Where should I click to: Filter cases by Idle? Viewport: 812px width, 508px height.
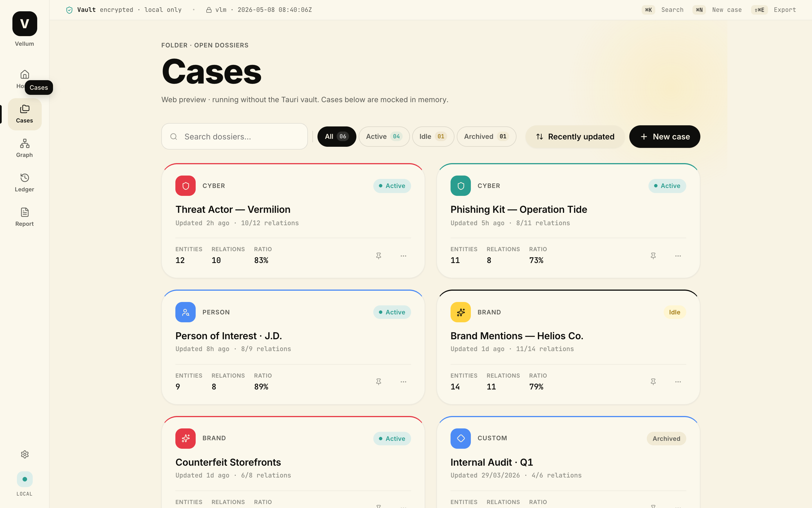[x=433, y=136]
